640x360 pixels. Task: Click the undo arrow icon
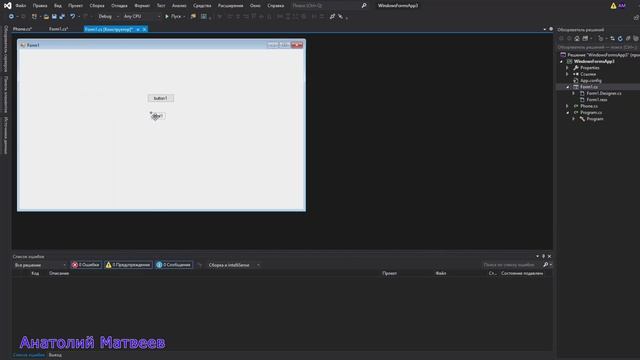click(x=73, y=16)
